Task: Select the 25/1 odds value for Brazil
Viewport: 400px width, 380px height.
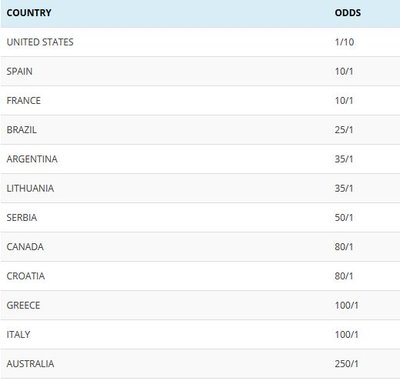Action: coord(344,130)
